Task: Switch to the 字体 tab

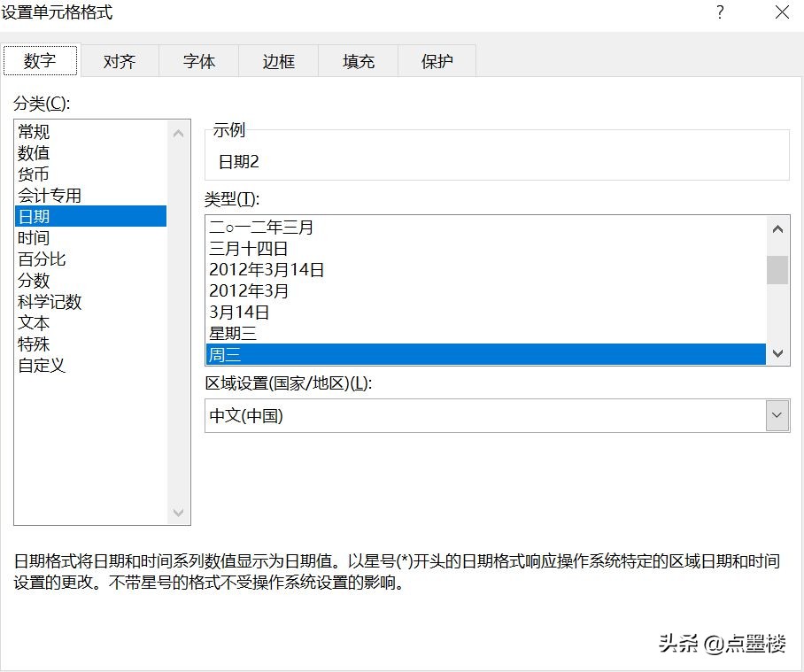Action: click(x=198, y=60)
